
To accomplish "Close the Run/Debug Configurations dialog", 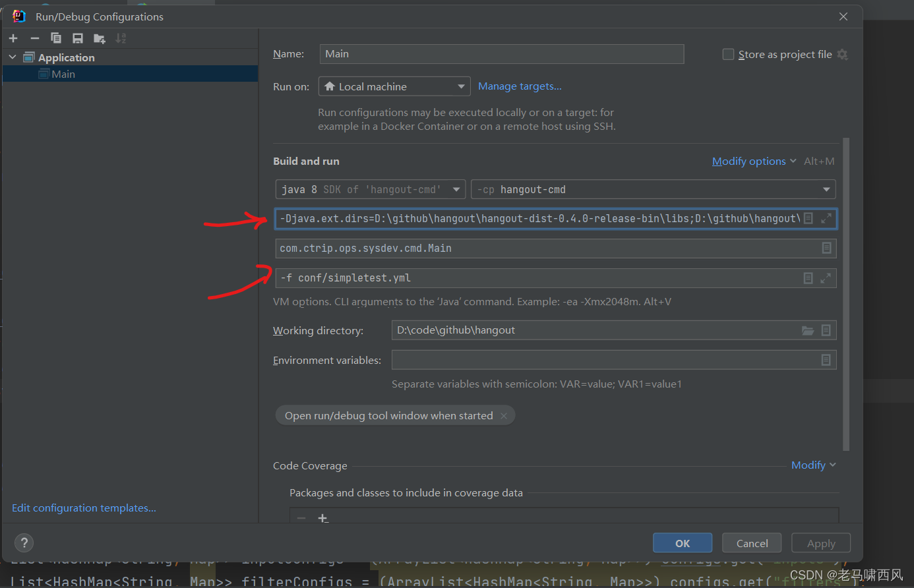I will 843,16.
